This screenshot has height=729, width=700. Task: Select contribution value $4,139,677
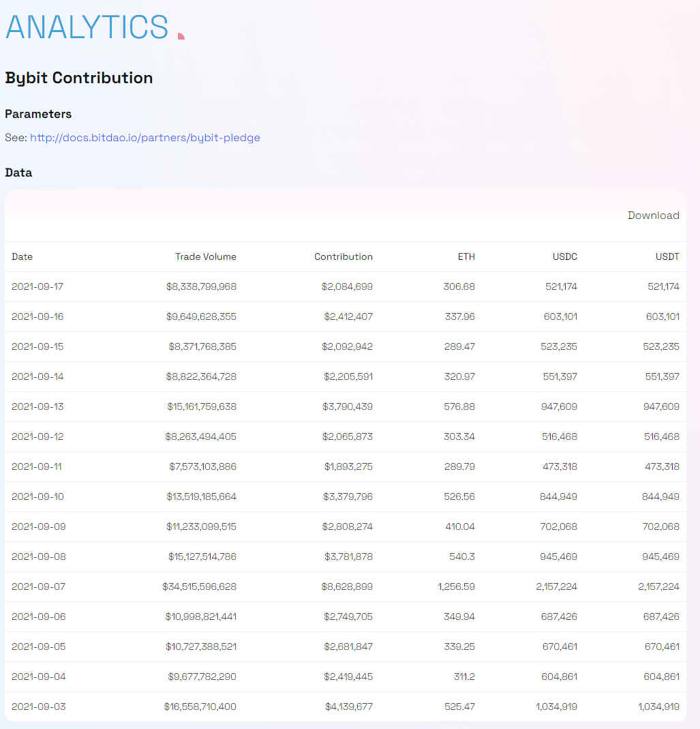click(x=349, y=706)
